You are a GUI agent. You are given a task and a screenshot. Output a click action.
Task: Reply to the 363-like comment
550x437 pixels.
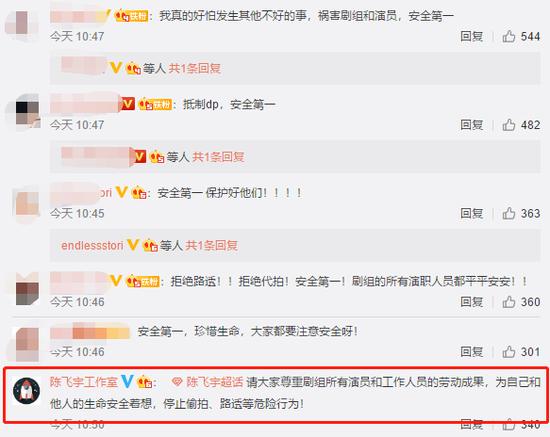pos(471,213)
